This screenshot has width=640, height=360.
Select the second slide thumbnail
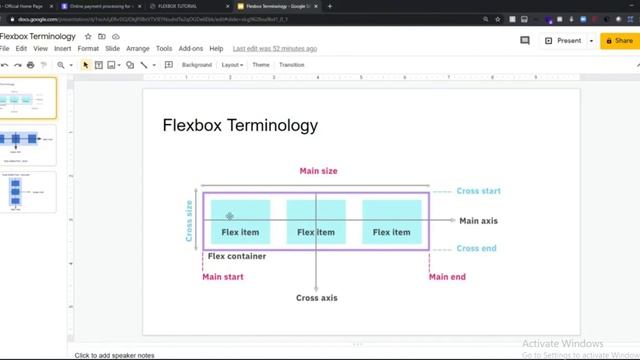tap(28, 145)
